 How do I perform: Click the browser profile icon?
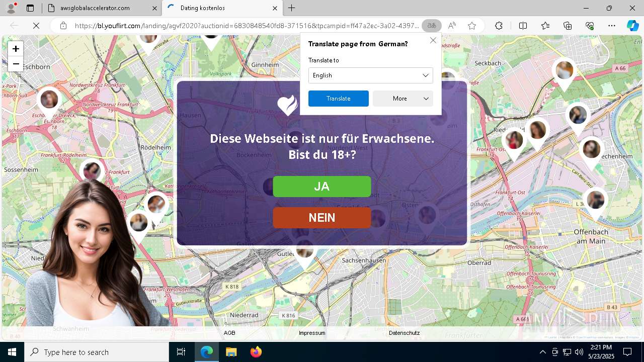click(11, 8)
